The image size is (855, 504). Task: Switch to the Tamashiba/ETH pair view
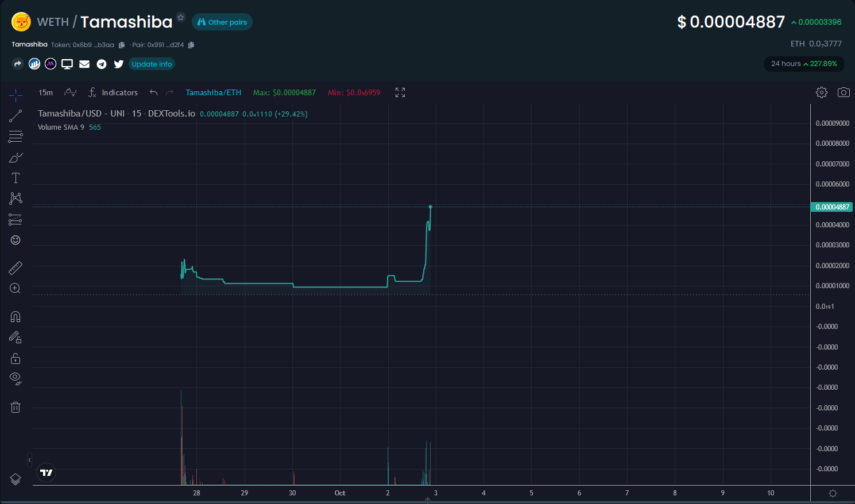[213, 92]
